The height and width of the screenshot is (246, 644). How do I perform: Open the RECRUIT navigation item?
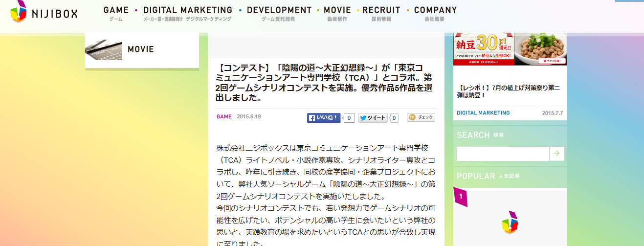pyautogui.click(x=381, y=13)
